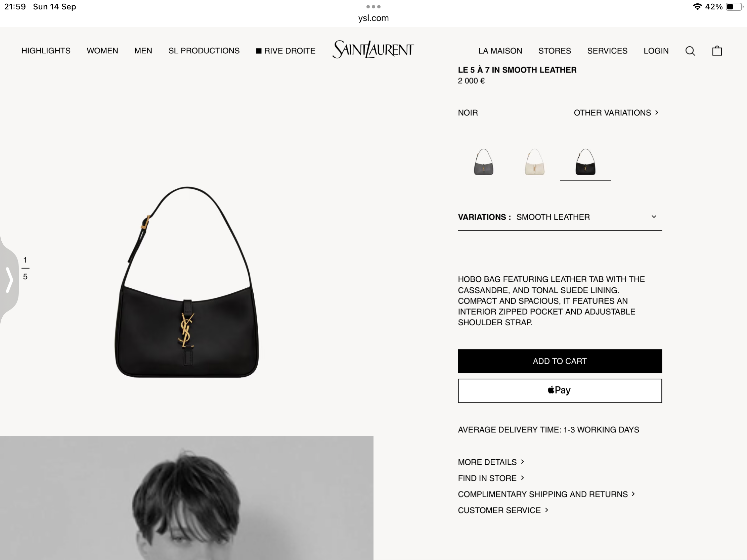The image size is (747, 560).
Task: Click Find in Store link
Action: point(491,478)
